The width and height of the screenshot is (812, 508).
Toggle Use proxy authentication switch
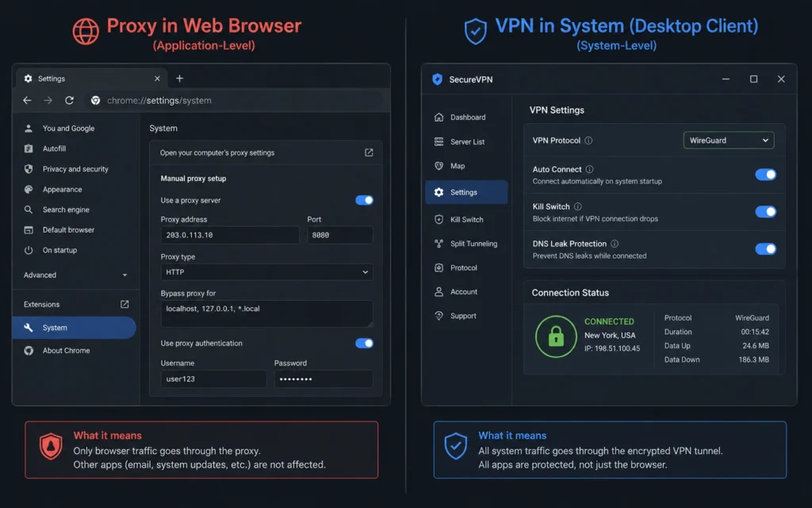pyautogui.click(x=364, y=343)
